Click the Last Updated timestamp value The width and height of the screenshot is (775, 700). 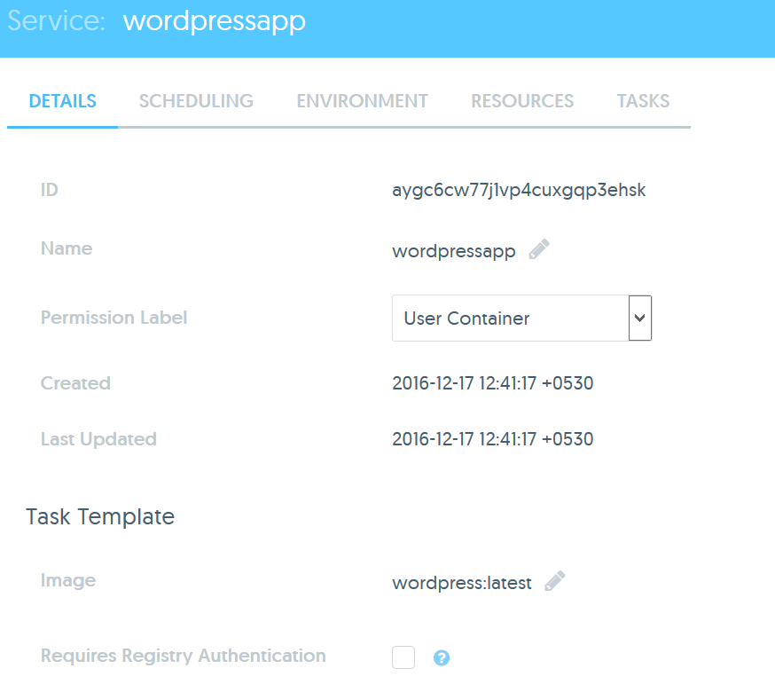click(492, 439)
